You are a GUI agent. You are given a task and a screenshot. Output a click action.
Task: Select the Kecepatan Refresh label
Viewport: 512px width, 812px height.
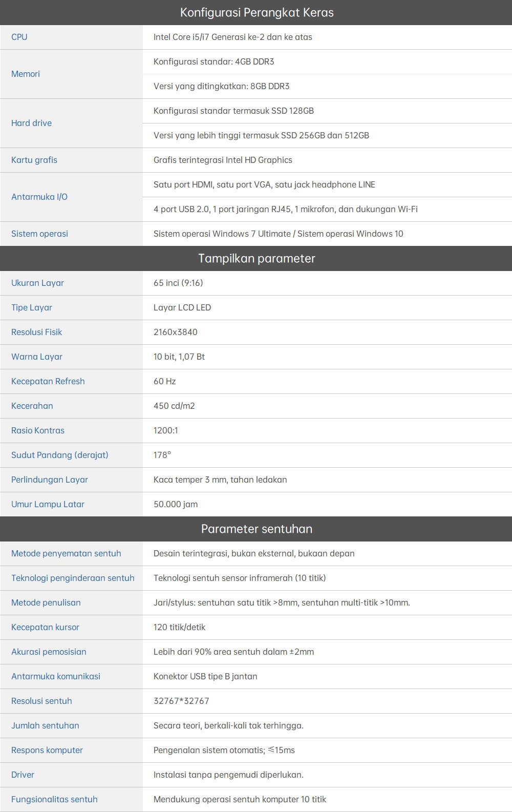tap(48, 381)
